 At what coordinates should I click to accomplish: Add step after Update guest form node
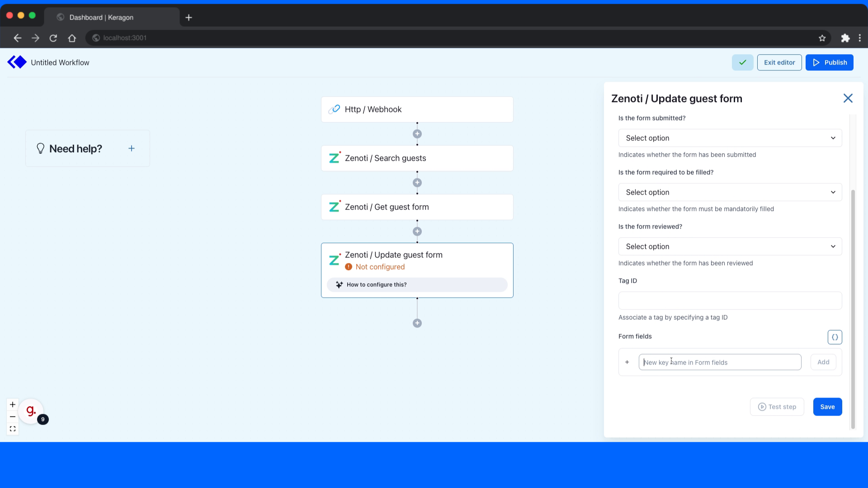(x=417, y=323)
